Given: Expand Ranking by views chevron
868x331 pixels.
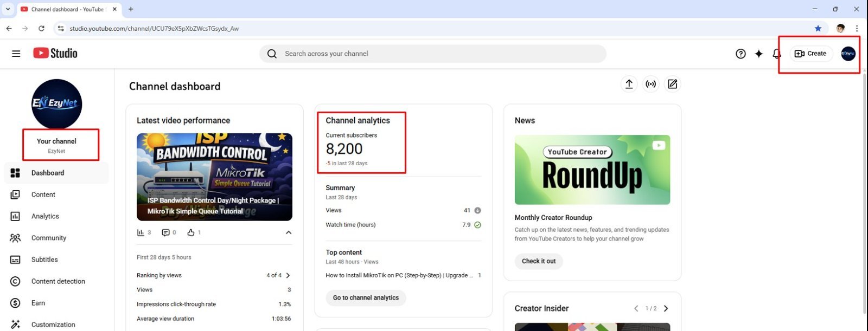Looking at the screenshot, I should (288, 275).
